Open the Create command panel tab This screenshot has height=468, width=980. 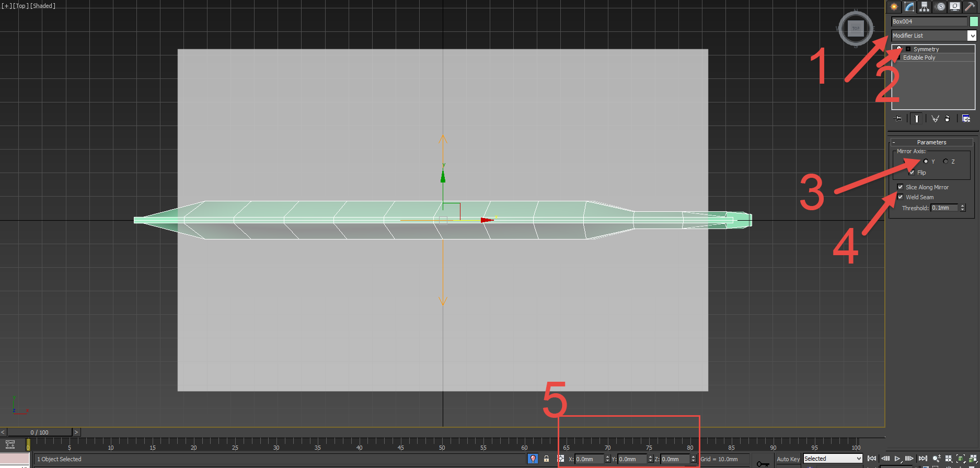coord(894,7)
